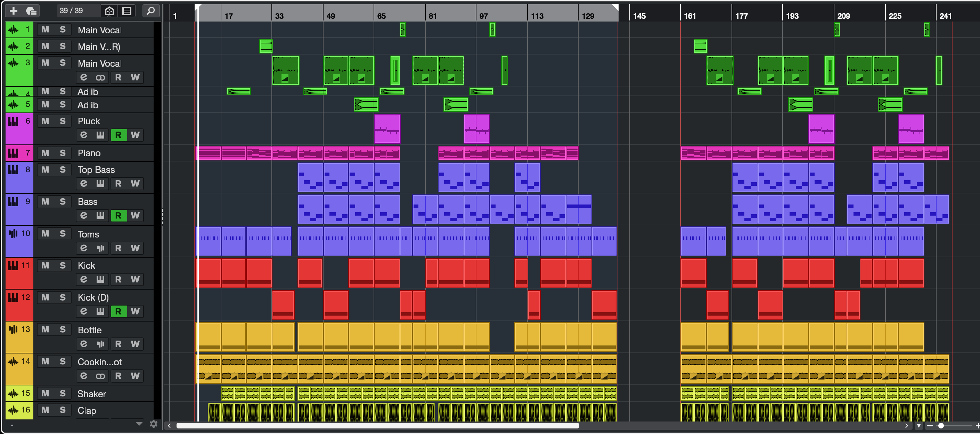
Task: Mute the Piano track
Action: 45,153
